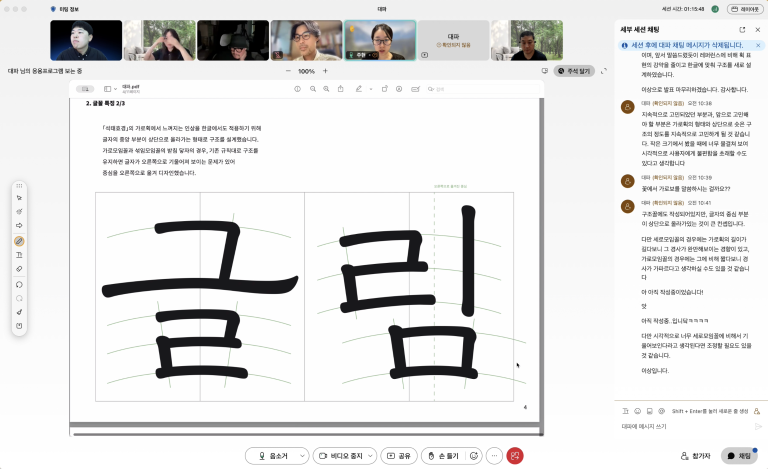Click the 주석 달기 annotate button

pyautogui.click(x=574, y=71)
